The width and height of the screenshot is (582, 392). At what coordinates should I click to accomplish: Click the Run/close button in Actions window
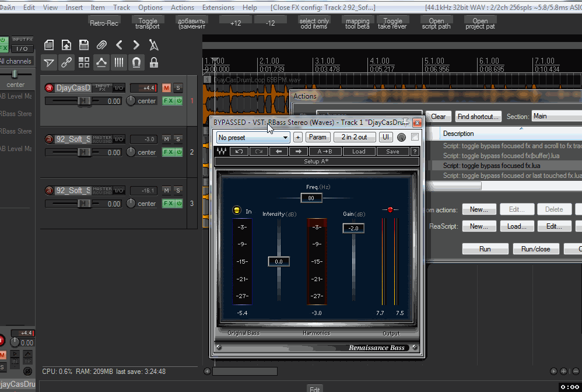click(535, 249)
